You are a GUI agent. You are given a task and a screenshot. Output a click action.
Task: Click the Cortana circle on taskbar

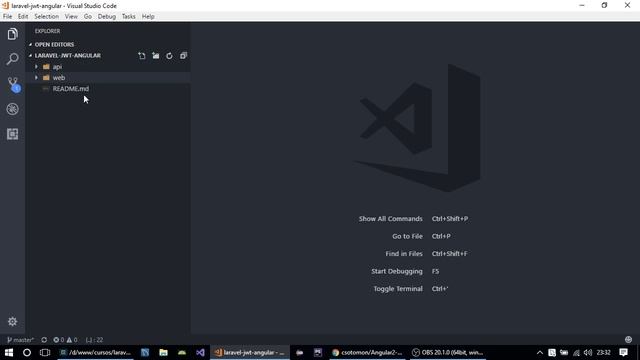click(27, 353)
